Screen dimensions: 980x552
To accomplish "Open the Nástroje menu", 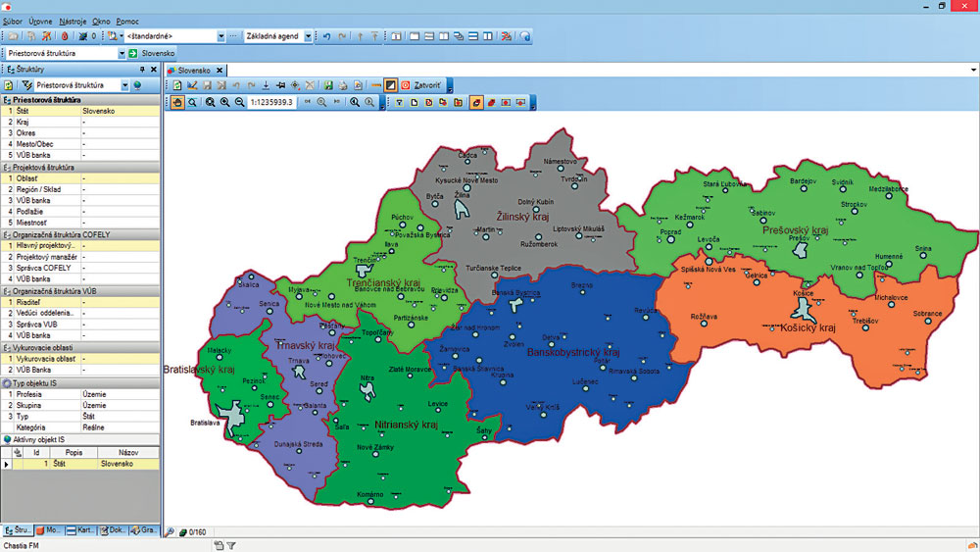I will tap(72, 21).
